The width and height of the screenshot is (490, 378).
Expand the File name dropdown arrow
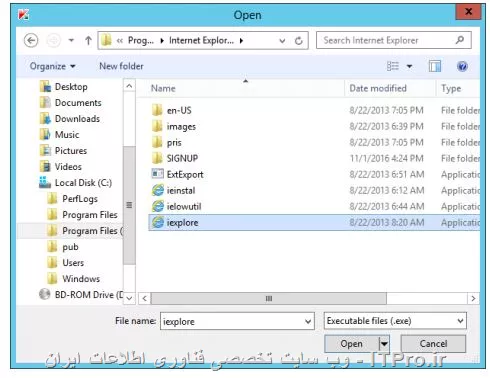click(308, 321)
